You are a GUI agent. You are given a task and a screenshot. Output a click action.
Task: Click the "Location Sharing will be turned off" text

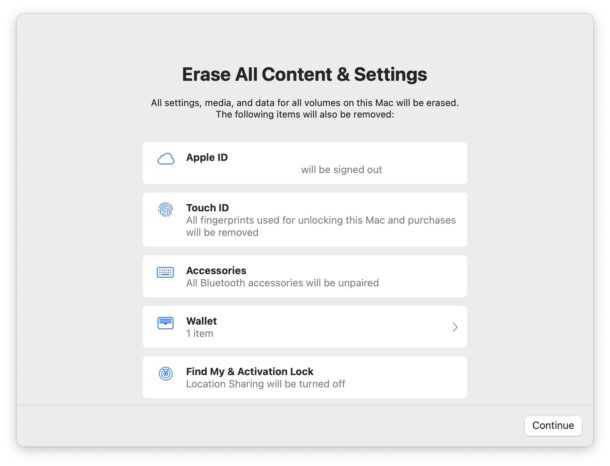(265, 384)
